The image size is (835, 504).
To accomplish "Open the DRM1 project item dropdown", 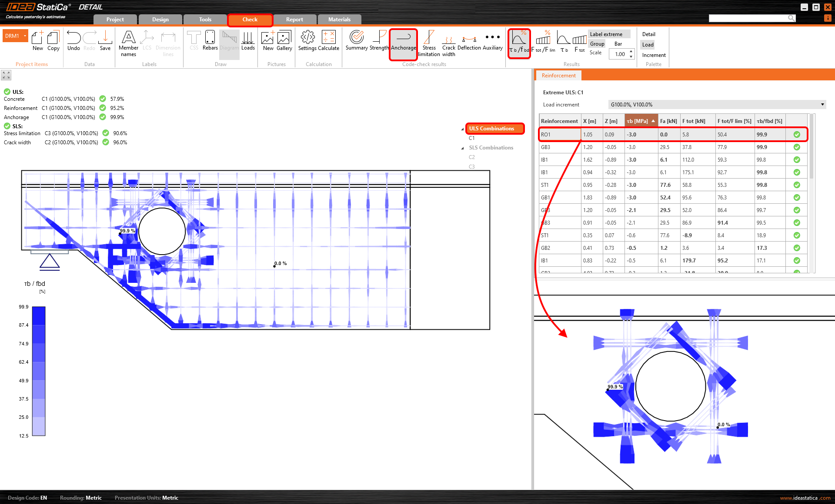I will tap(25, 36).
